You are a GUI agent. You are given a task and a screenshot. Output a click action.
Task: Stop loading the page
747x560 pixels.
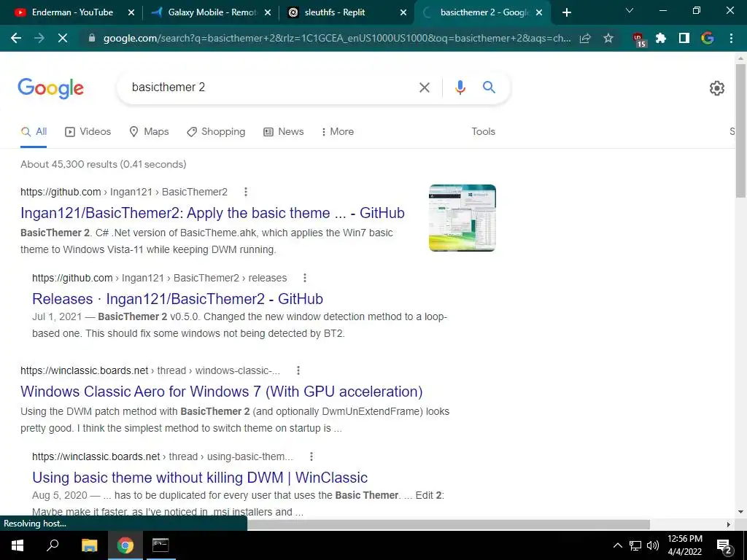coord(63,38)
